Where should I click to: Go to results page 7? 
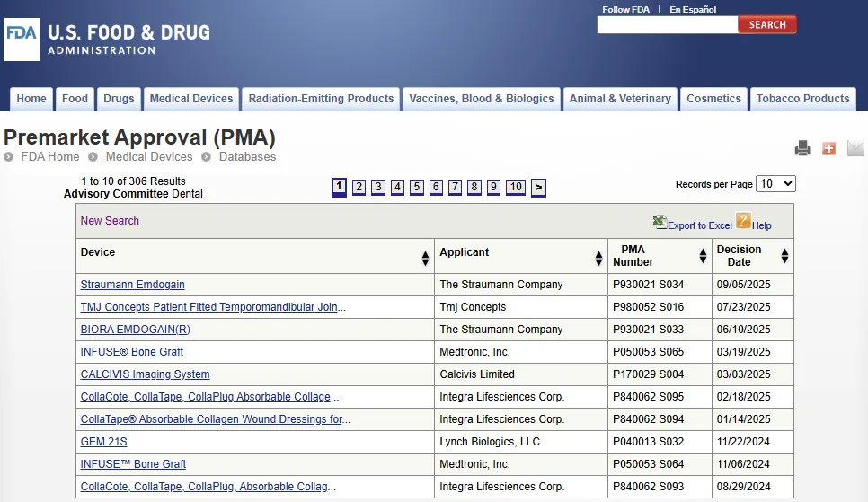[455, 187]
